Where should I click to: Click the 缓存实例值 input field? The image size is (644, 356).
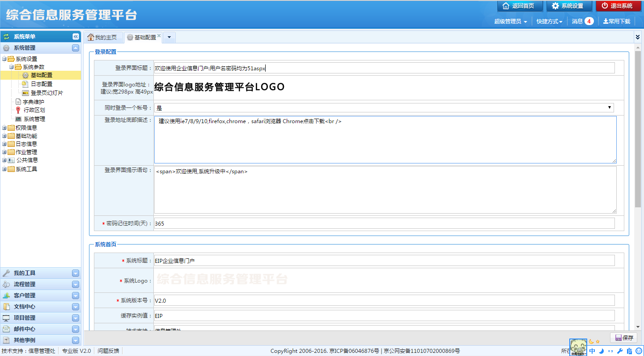click(x=384, y=316)
